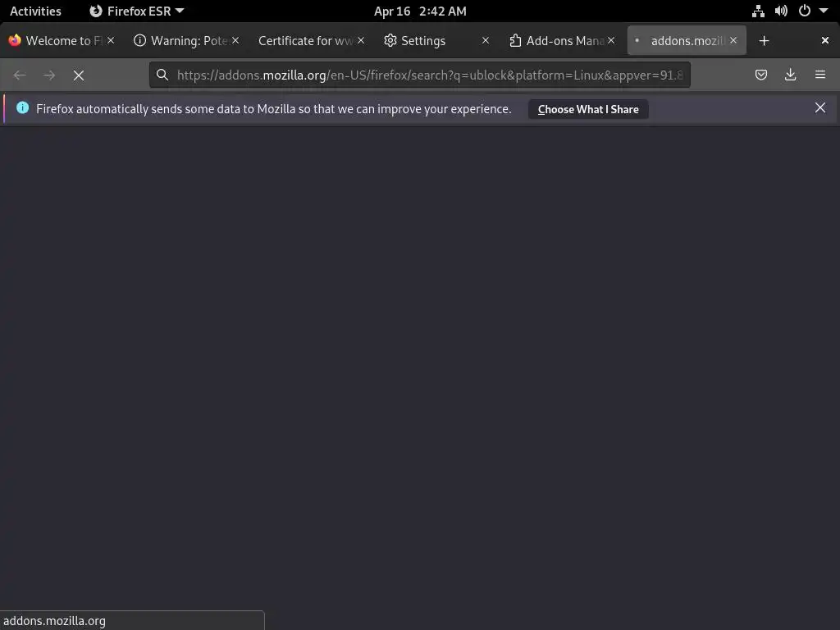Go forward to next page
Image resolution: width=840 pixels, height=630 pixels.
pyautogui.click(x=49, y=75)
